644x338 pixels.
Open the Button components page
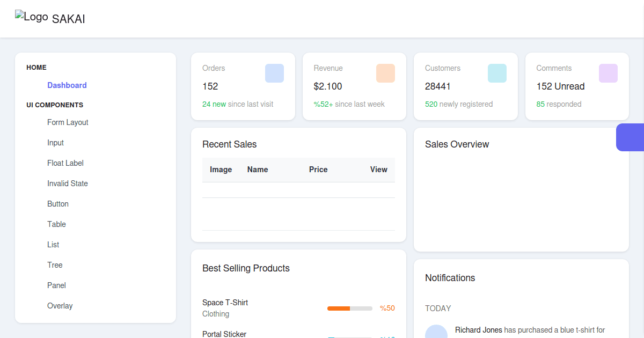click(58, 204)
